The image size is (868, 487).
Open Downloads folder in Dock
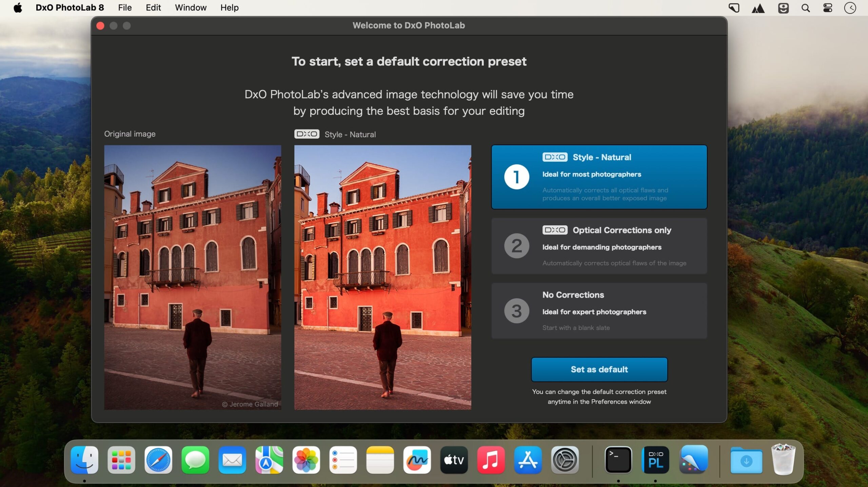[x=746, y=460]
